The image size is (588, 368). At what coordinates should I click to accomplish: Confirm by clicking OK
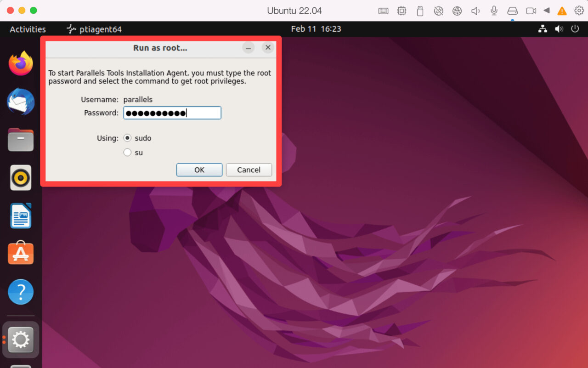coord(199,170)
